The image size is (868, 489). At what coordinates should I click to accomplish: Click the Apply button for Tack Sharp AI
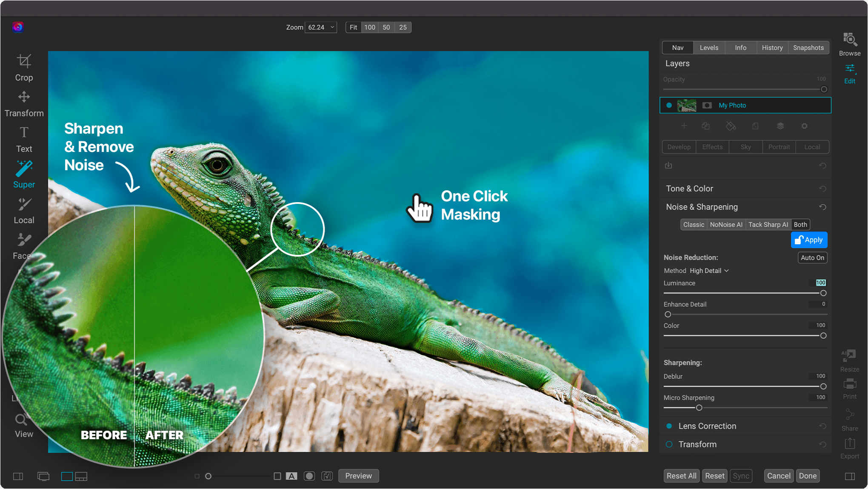click(809, 240)
